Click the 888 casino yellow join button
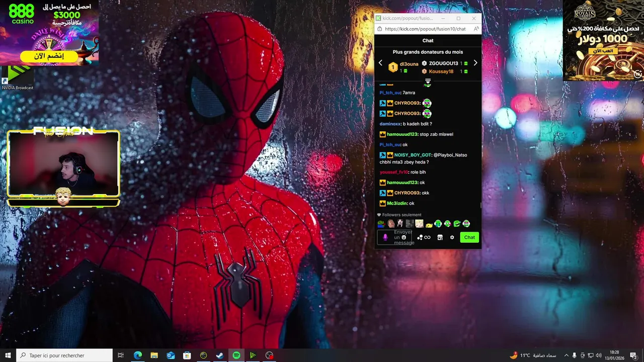Image resolution: width=644 pixels, height=362 pixels. tap(49, 56)
